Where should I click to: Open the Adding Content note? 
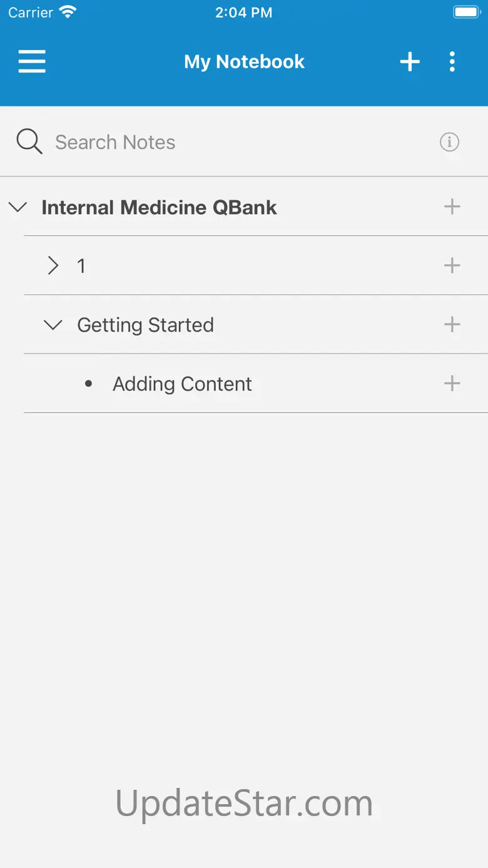(x=182, y=384)
